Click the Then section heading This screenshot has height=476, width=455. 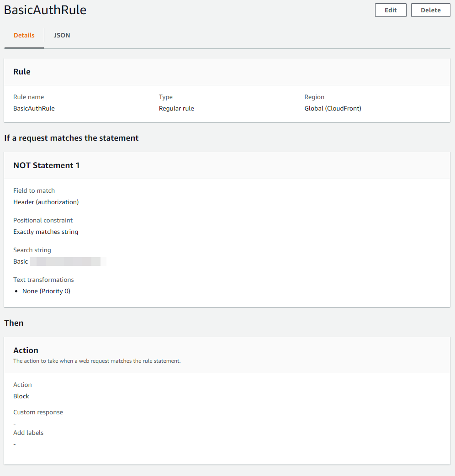(14, 323)
